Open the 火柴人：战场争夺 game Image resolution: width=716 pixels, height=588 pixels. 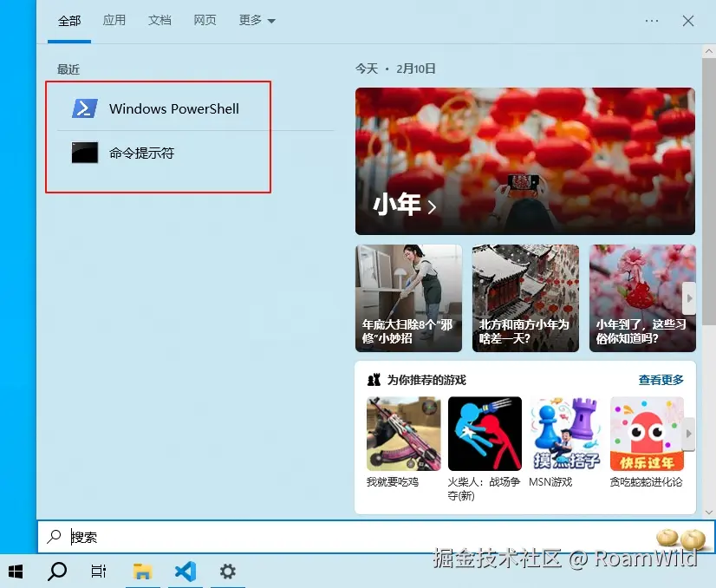click(485, 448)
